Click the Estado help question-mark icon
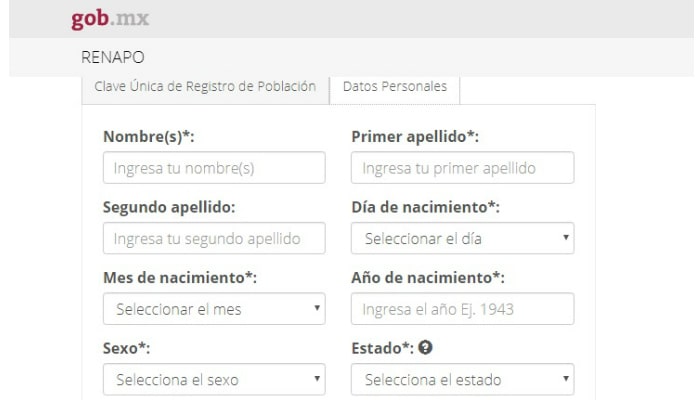The image size is (700, 400). (x=424, y=348)
